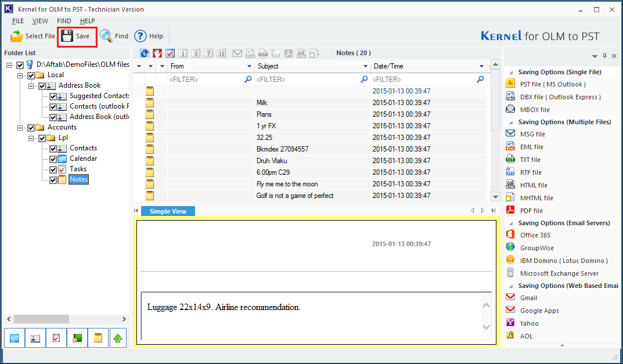Click the PDF icon in list toolbar
Image resolution: width=623 pixels, height=364 pixels.
coord(289,53)
